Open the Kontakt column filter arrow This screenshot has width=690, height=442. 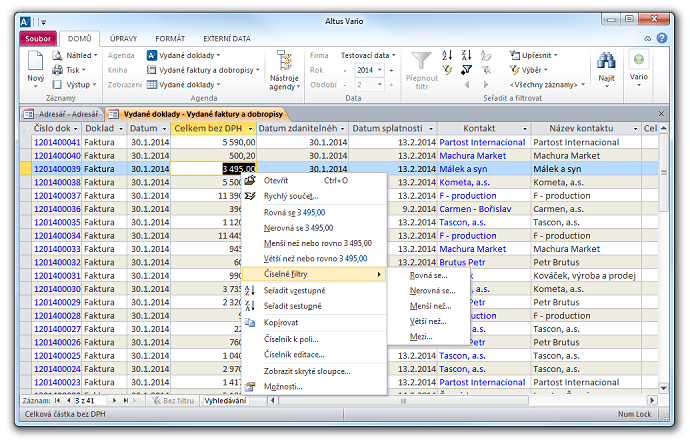525,129
